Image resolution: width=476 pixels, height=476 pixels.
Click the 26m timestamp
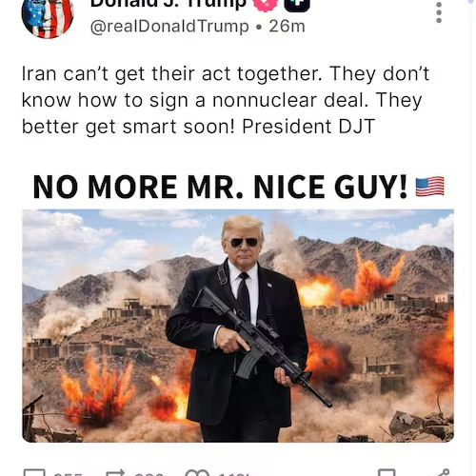287,27
